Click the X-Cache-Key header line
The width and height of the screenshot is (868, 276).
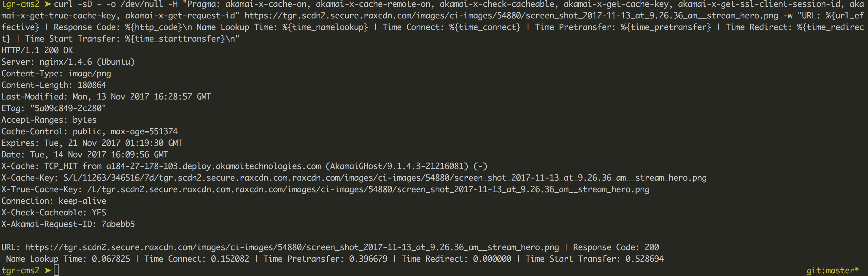tap(354, 178)
